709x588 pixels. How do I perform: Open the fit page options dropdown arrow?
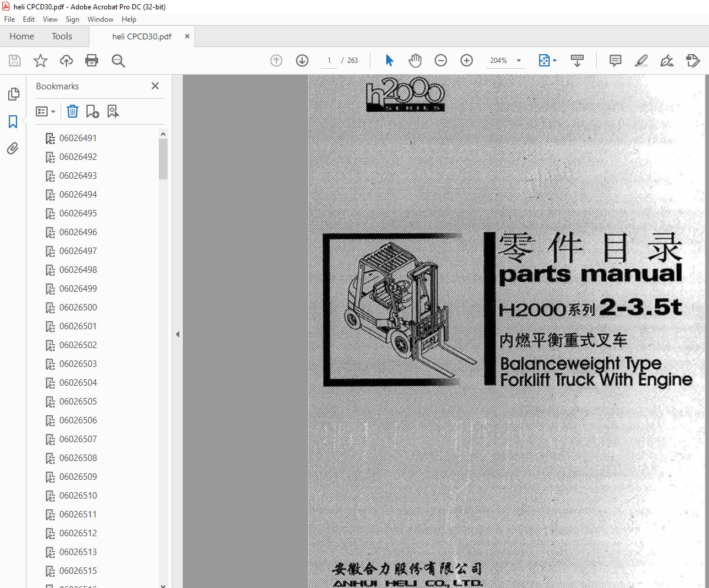(x=555, y=61)
